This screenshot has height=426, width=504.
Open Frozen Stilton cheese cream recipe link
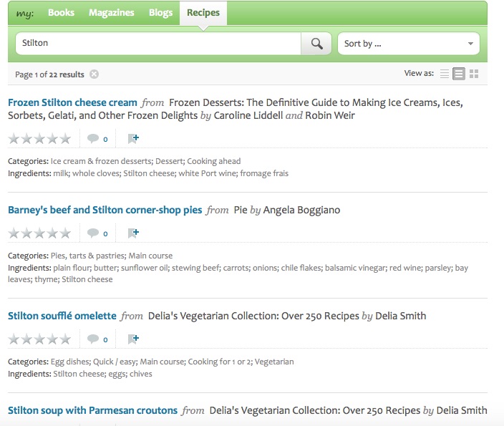coord(72,102)
